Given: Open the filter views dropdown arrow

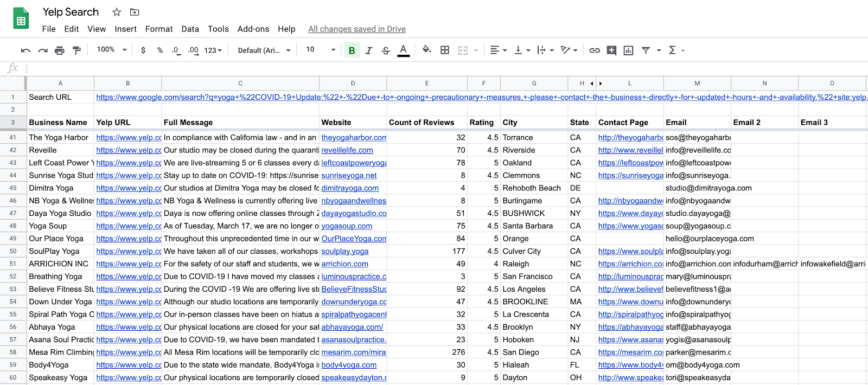Looking at the screenshot, I should [659, 50].
